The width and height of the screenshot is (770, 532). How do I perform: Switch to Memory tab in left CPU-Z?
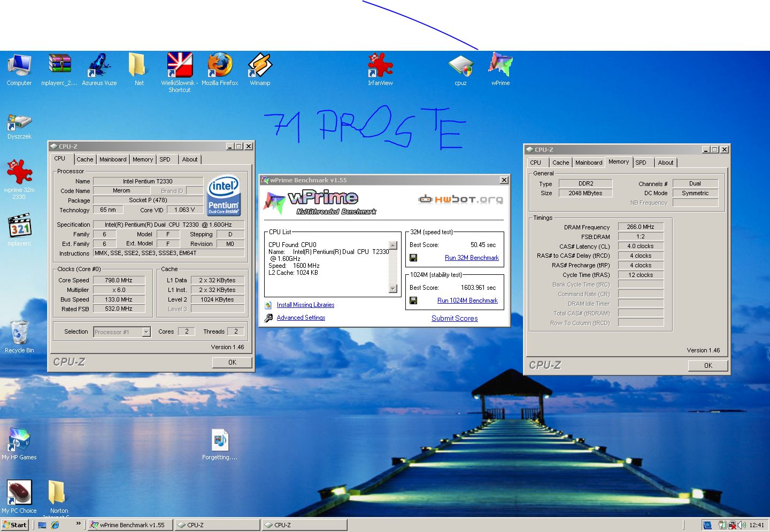click(x=143, y=159)
